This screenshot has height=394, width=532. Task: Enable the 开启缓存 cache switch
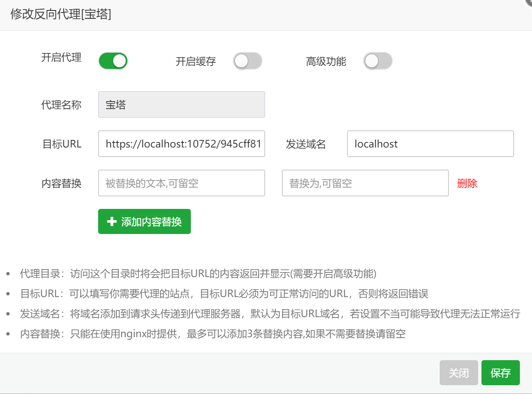click(248, 61)
